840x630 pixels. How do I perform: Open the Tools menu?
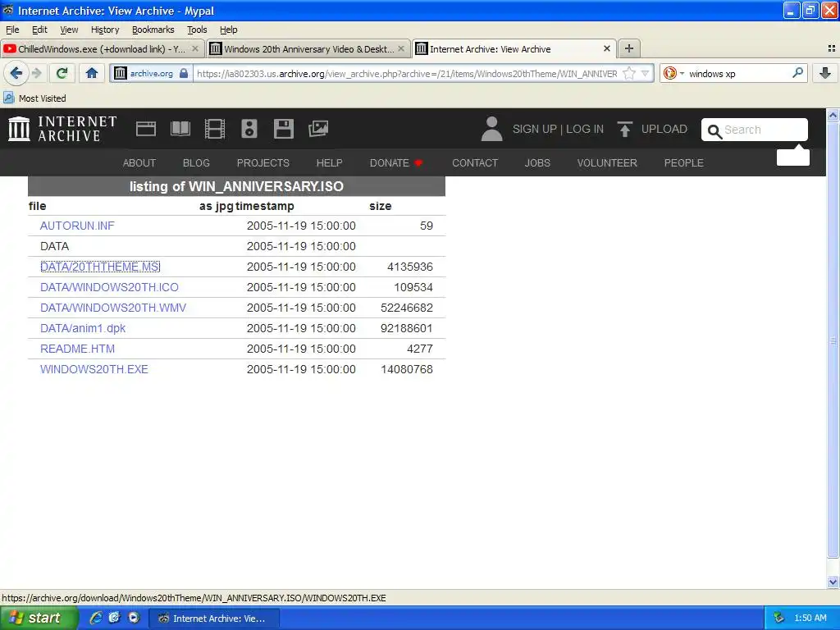[x=197, y=30]
